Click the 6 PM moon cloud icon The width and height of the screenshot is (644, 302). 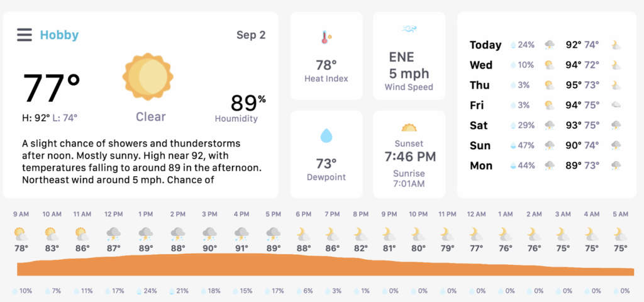coord(303,234)
